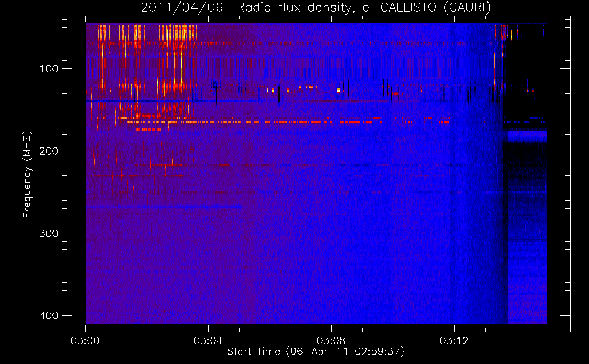
Task: Select the frequency label 400
Action: coord(49,316)
